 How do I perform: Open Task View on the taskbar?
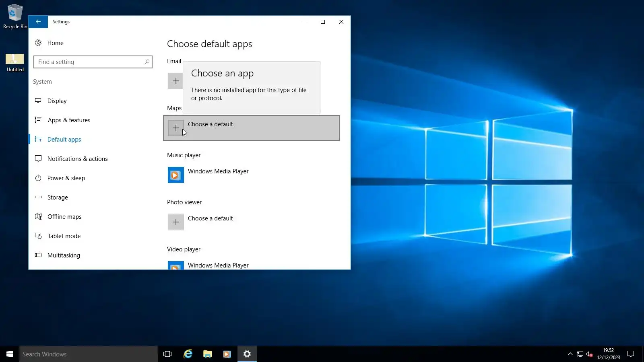point(167,354)
